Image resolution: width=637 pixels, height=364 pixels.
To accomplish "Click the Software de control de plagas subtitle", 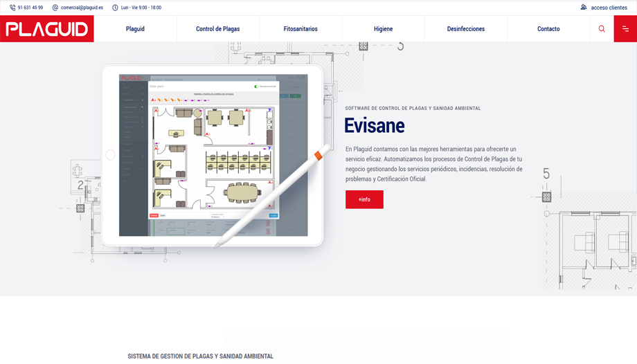I will pos(413,109).
